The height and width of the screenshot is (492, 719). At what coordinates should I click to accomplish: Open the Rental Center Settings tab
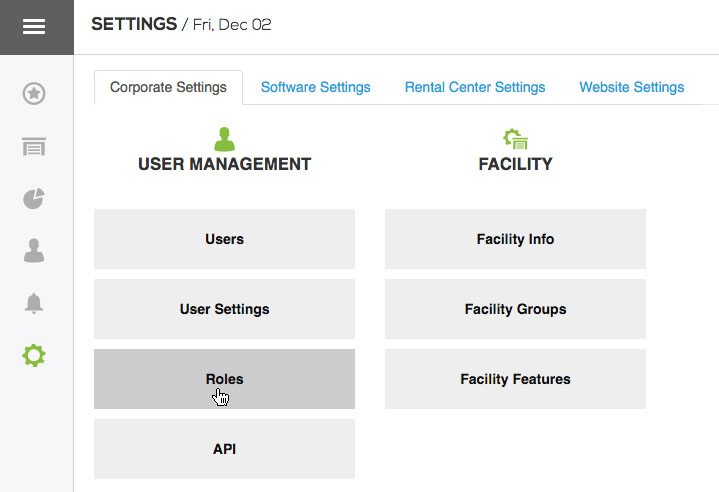[475, 87]
